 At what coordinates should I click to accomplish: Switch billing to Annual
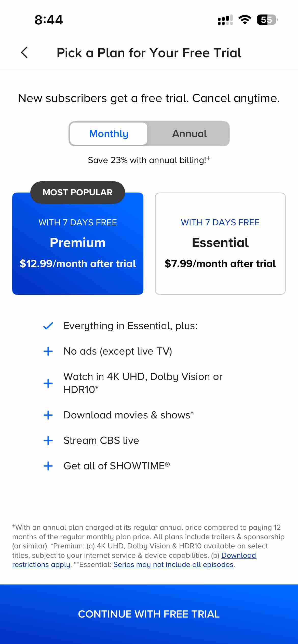pos(189,134)
